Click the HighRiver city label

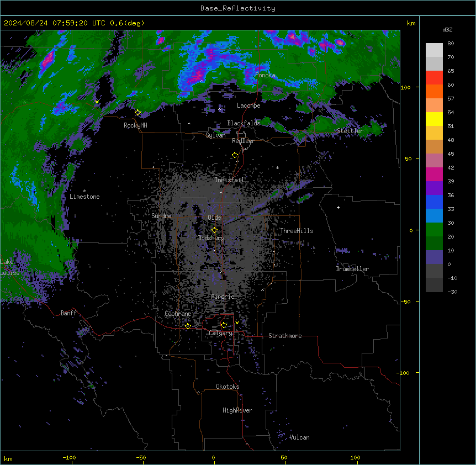(x=237, y=410)
